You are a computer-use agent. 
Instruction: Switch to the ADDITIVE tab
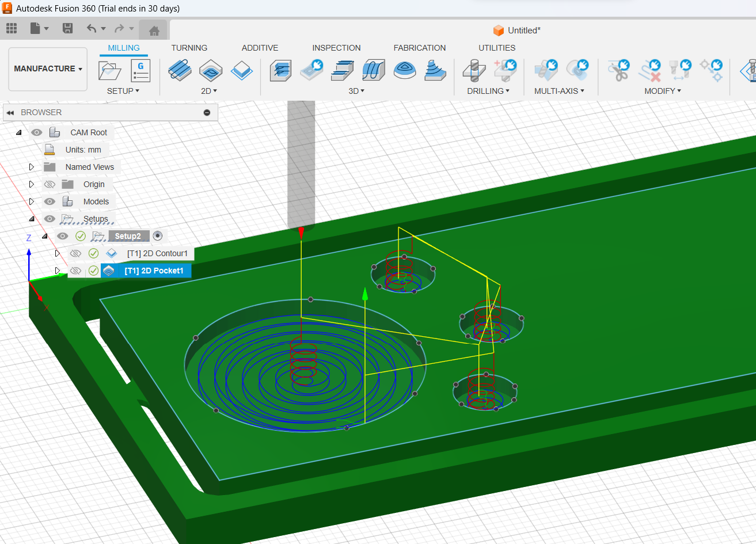(x=260, y=48)
